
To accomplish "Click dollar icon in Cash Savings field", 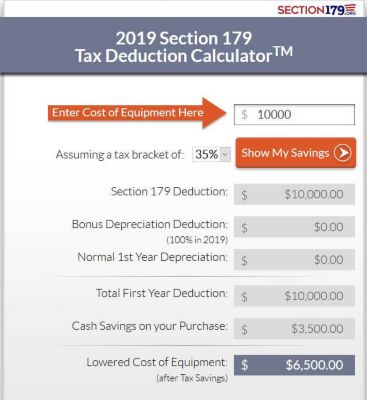I will [244, 329].
